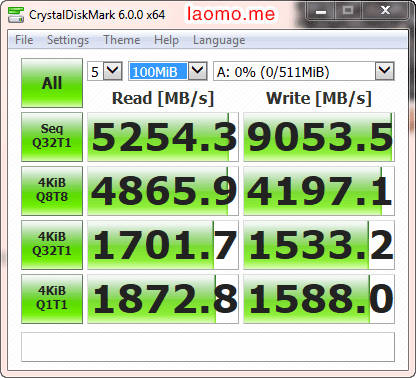Screen dimensions: 416x378
Task: Maximize the CrystalDiskMark window
Action: pos(348,12)
